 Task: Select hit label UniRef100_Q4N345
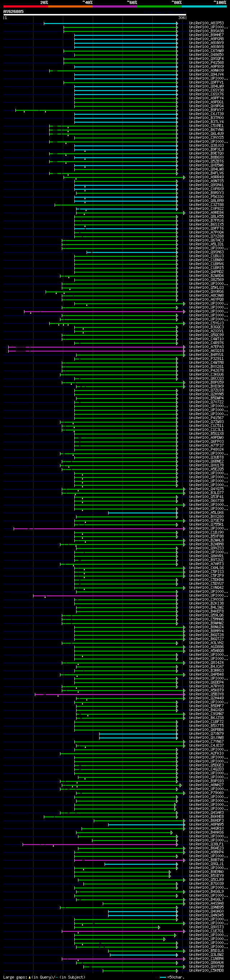(x=206, y=915)
